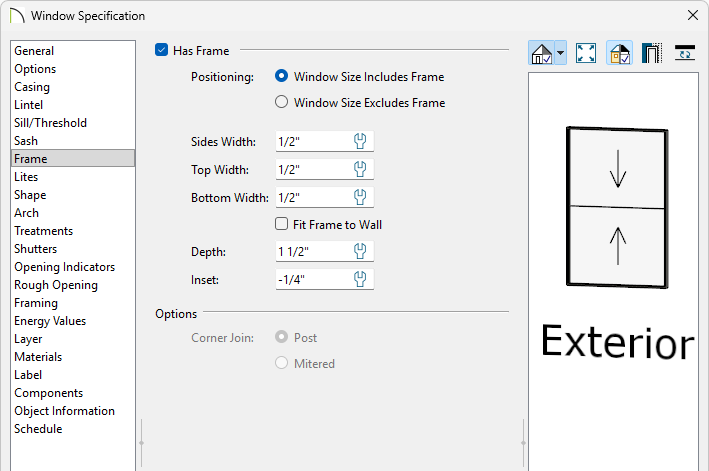Switch to the Sash panel
The image size is (709, 471).
point(73,141)
